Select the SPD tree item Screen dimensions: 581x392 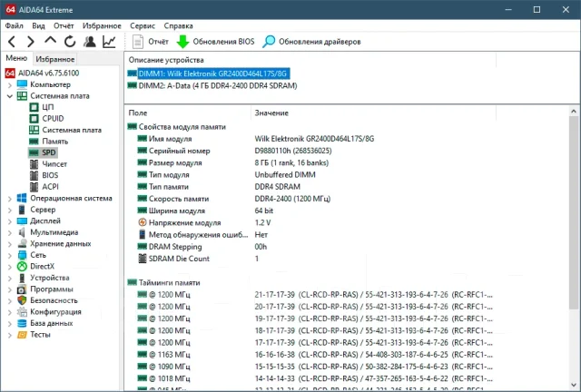click(48, 152)
